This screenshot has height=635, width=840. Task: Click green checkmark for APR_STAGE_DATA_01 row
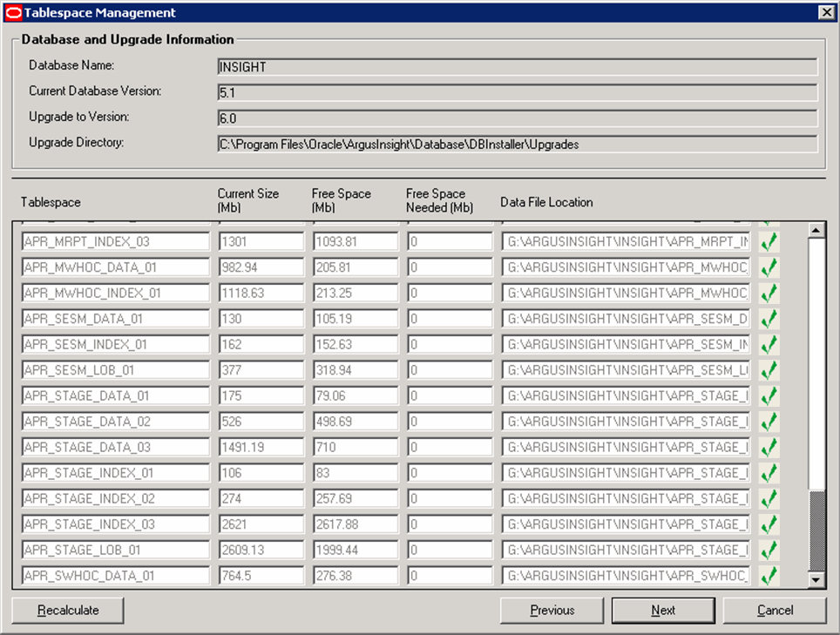[769, 396]
